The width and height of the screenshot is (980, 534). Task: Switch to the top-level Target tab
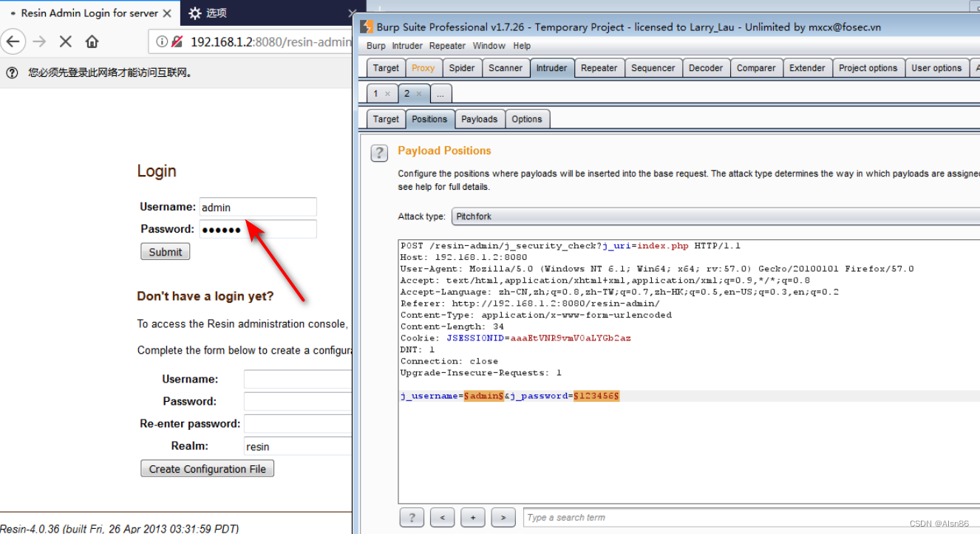(386, 68)
